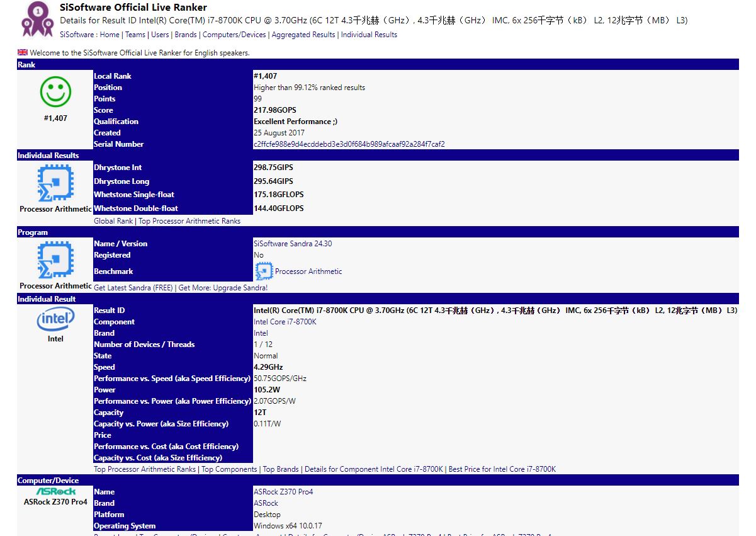Select the Score value 217.98GOPS
Viewport: 756px width, 536px height.
coord(274,110)
